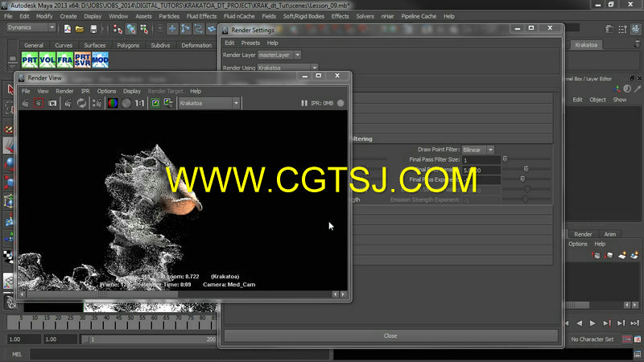Switch to the Anim layer tab
The height and width of the screenshot is (362, 644).
610,234
